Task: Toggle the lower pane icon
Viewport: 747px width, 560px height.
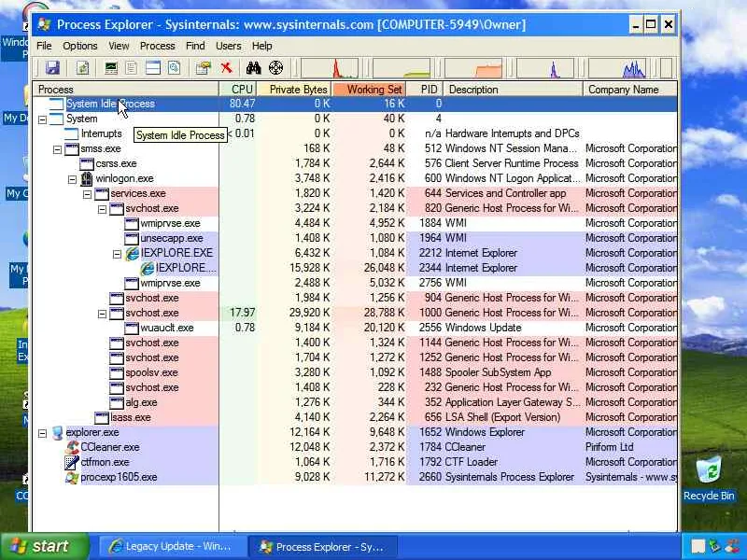Action: click(153, 68)
